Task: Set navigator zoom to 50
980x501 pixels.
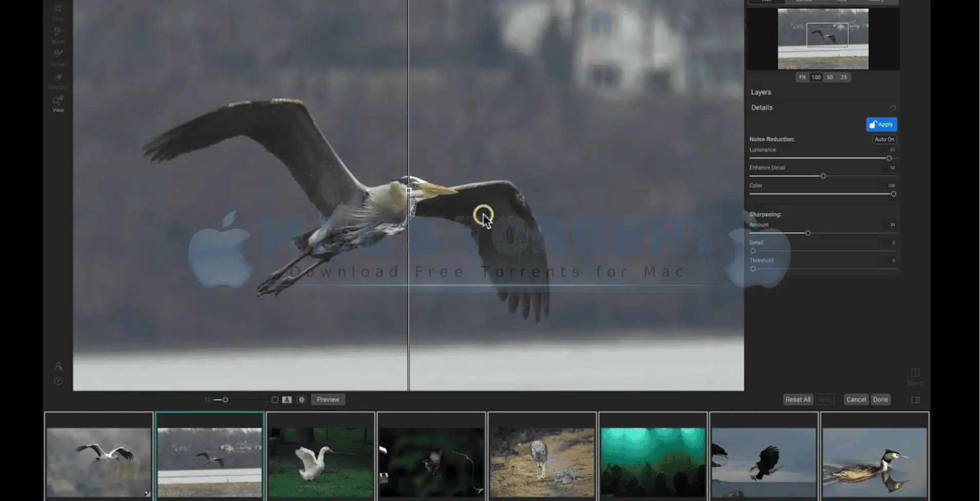Action: (830, 77)
